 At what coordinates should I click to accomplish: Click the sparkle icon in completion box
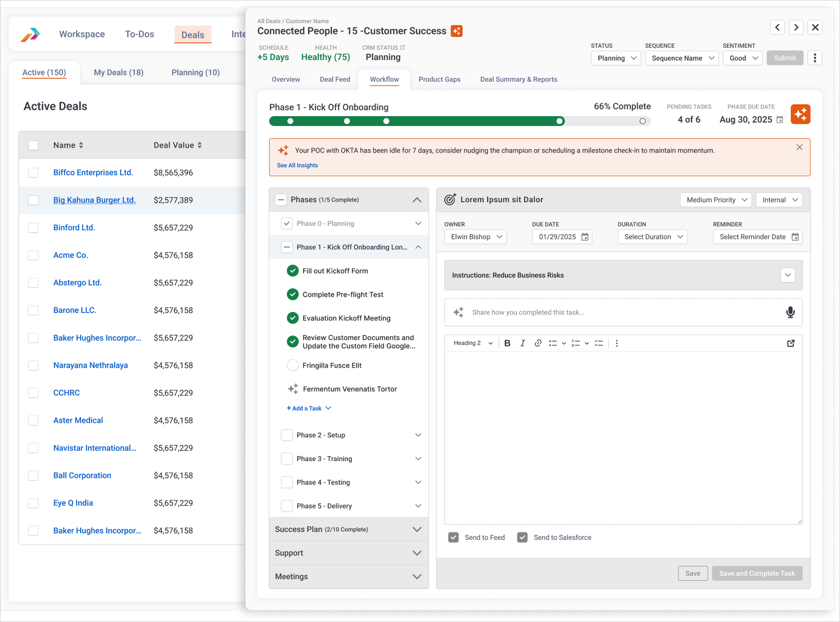coord(459,312)
